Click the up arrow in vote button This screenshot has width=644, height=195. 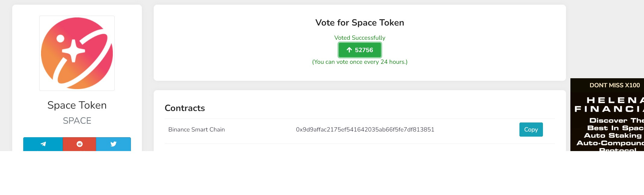click(x=349, y=50)
